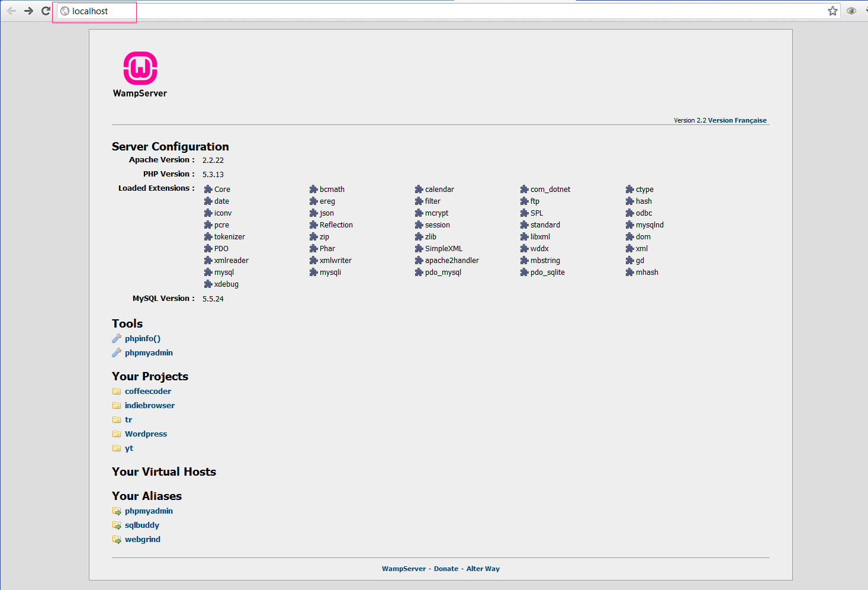Click the puzzle icon beside Reflection
This screenshot has height=590, width=868.
pos(313,225)
